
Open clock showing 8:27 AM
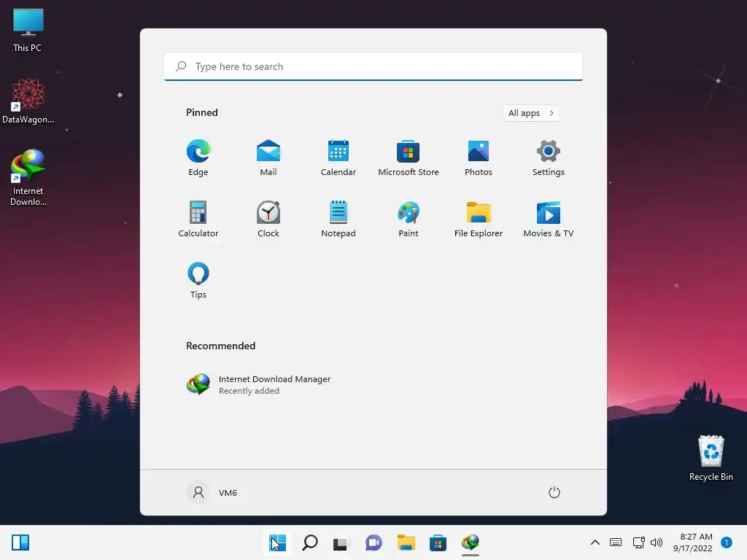[693, 542]
